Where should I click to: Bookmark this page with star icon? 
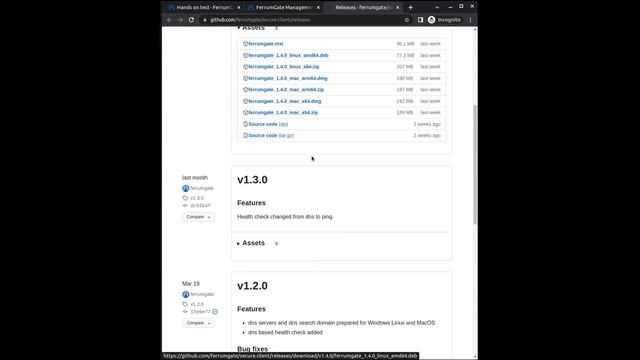point(407,20)
